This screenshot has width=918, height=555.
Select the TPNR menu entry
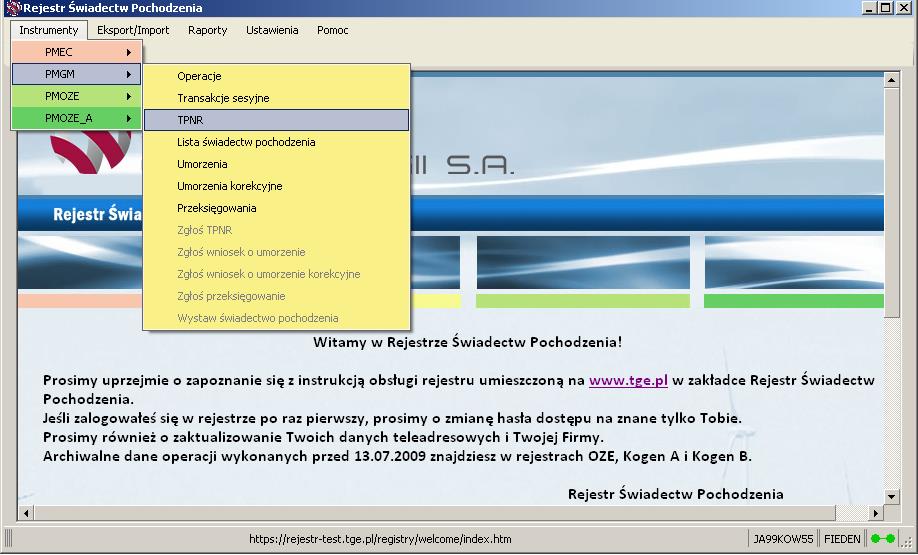pos(276,120)
